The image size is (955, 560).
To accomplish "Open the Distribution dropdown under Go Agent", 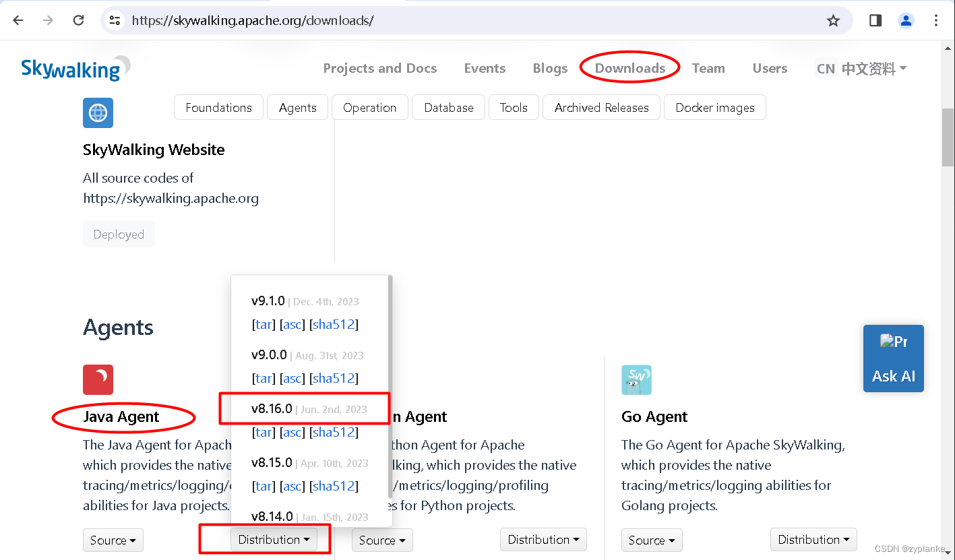I will pos(813,539).
